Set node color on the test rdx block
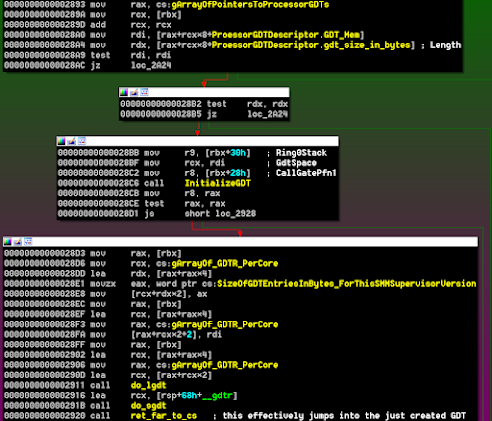 click(x=124, y=92)
